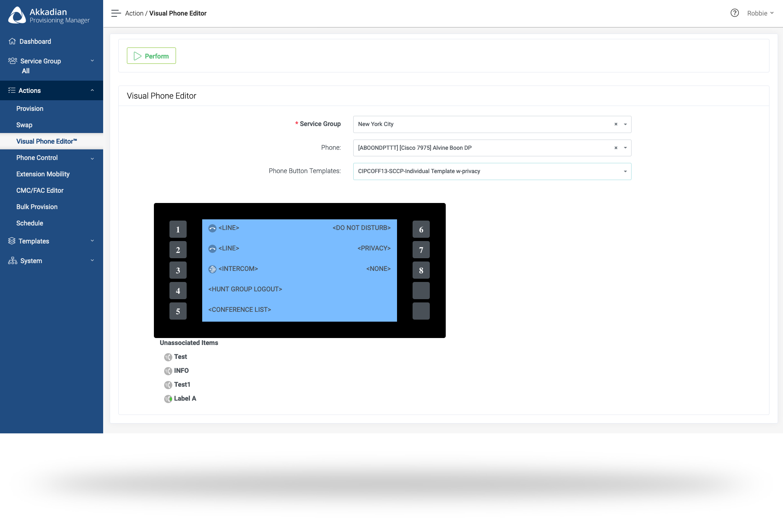Click phone button 4
Image resolution: width=783 pixels, height=532 pixels.
point(178,291)
